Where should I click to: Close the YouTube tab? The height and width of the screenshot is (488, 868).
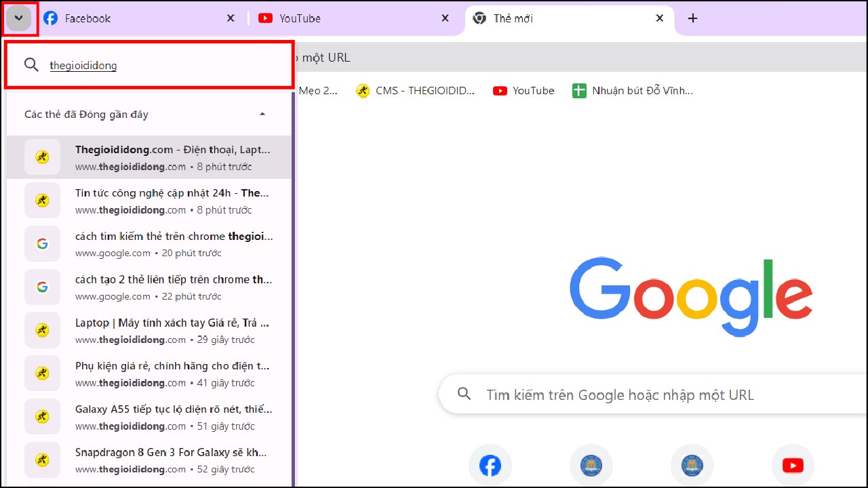coord(445,18)
